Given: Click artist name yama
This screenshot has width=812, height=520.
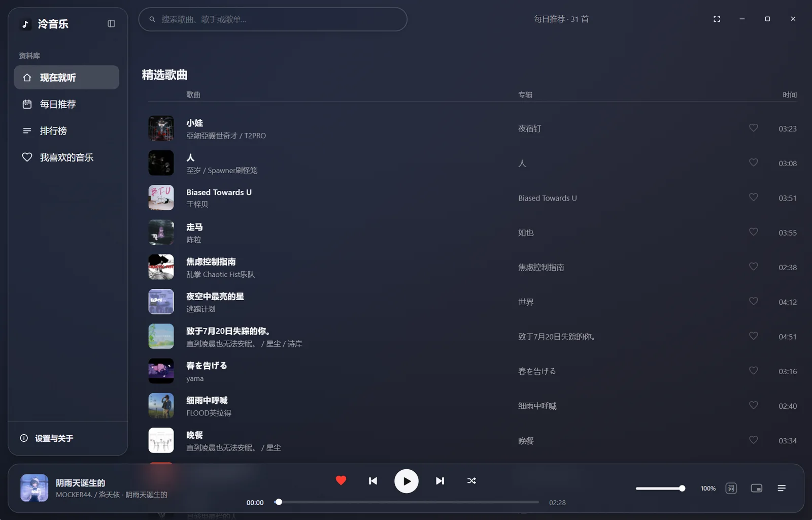Looking at the screenshot, I should tap(195, 378).
